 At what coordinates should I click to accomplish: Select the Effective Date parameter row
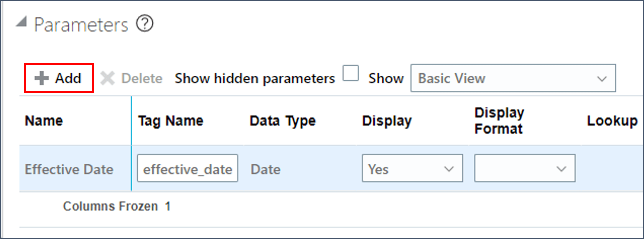pyautogui.click(x=69, y=169)
